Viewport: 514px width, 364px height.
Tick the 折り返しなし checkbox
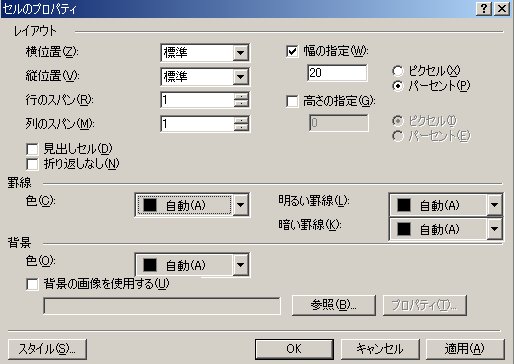click(32, 164)
